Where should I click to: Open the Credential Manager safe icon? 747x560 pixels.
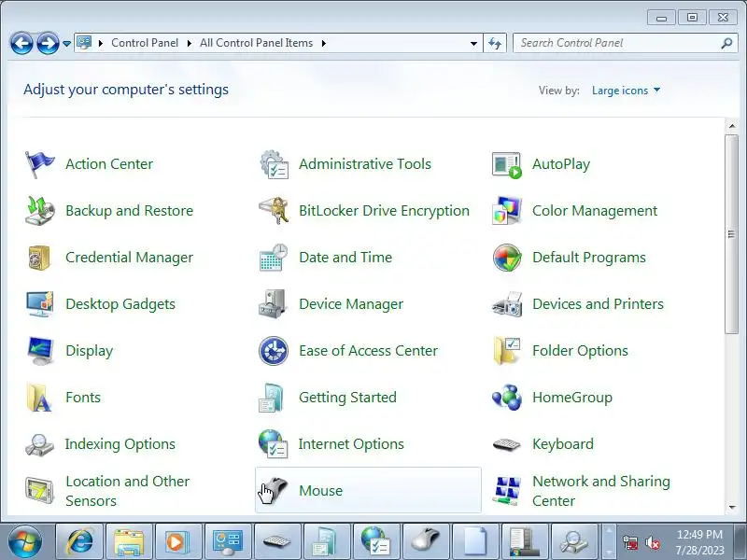pos(39,258)
